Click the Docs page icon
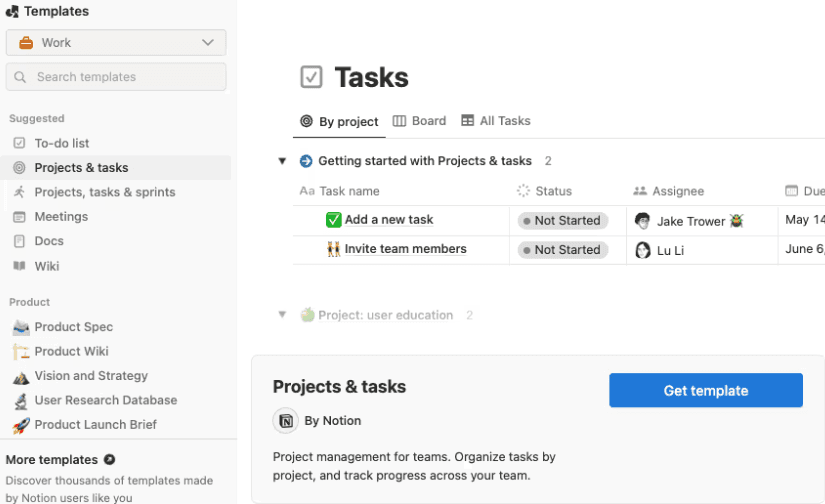The height and width of the screenshot is (504, 825). [19, 241]
